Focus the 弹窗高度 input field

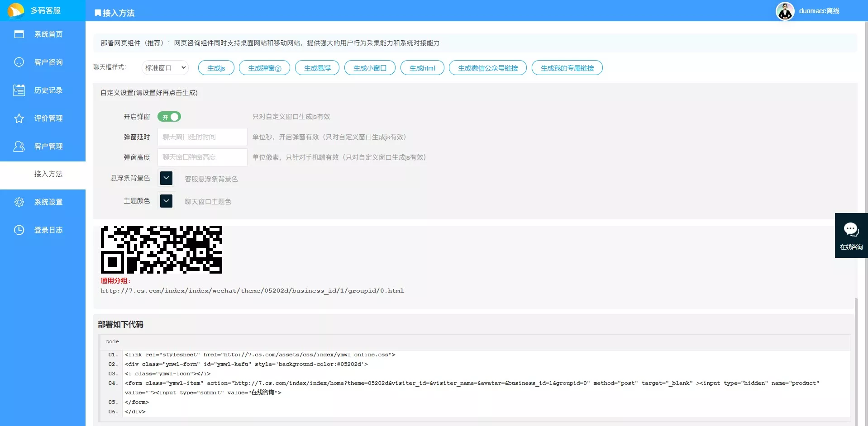click(202, 157)
